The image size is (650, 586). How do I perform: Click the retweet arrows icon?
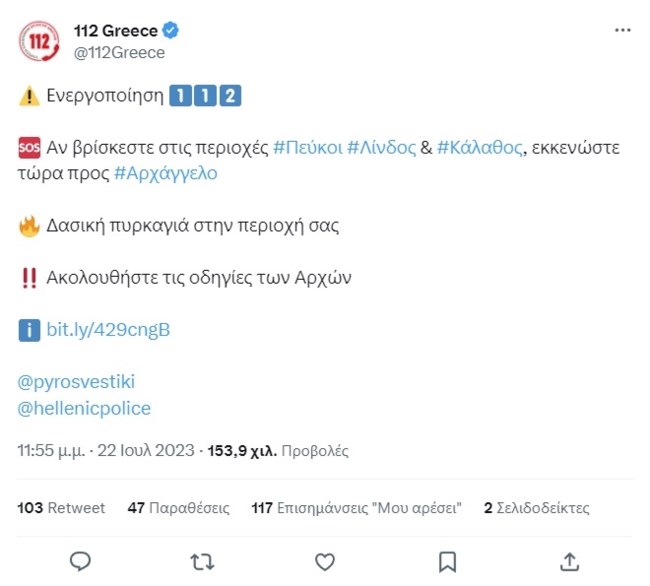(x=202, y=560)
